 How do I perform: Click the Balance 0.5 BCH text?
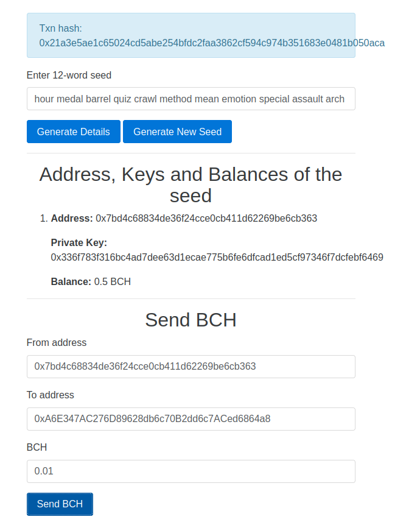[x=91, y=281]
